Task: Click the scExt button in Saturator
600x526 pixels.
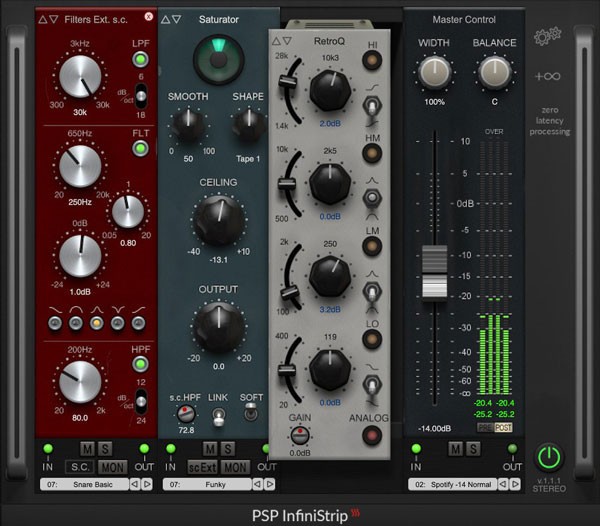Action: 205,467
